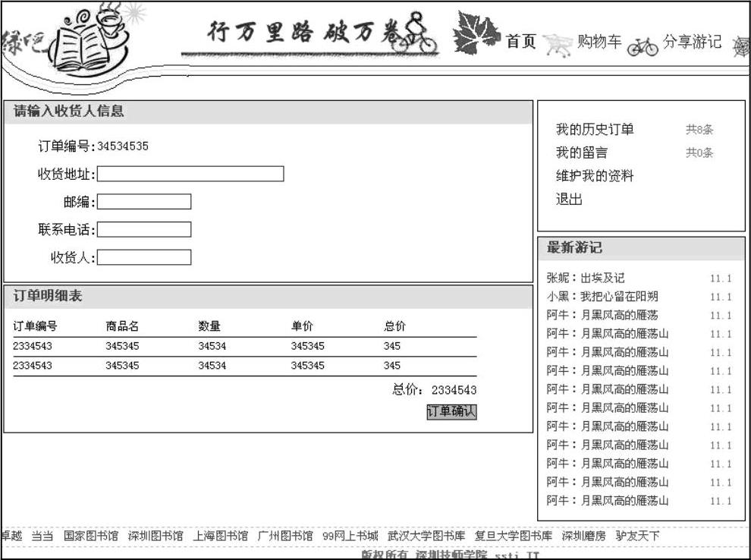
Task: Click the total amount 2334543 below table
Action: [454, 390]
